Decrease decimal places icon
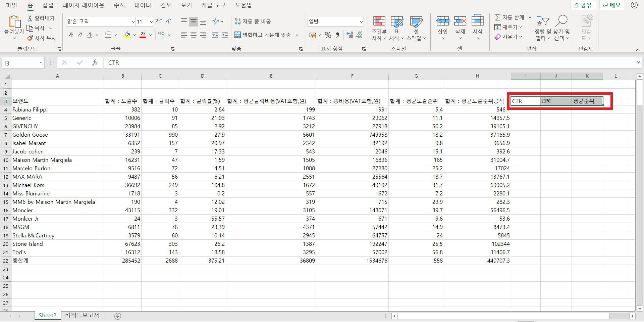This screenshot has height=322, width=644. [359, 35]
